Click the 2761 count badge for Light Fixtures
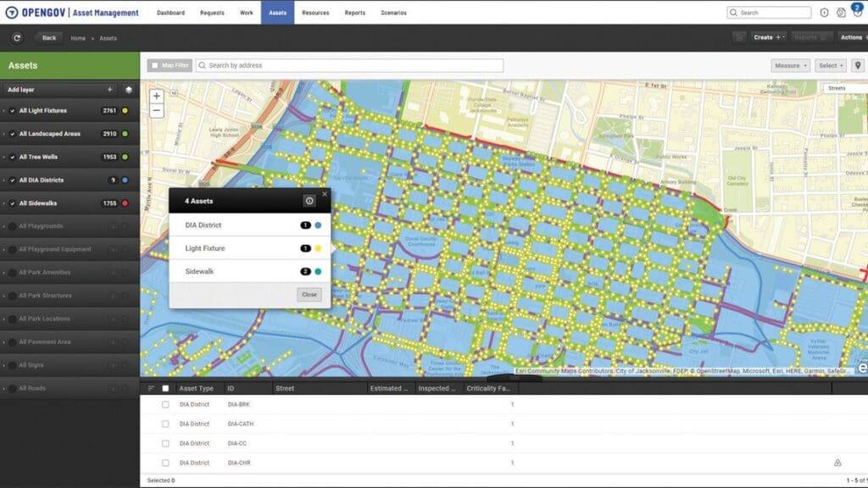 click(109, 111)
